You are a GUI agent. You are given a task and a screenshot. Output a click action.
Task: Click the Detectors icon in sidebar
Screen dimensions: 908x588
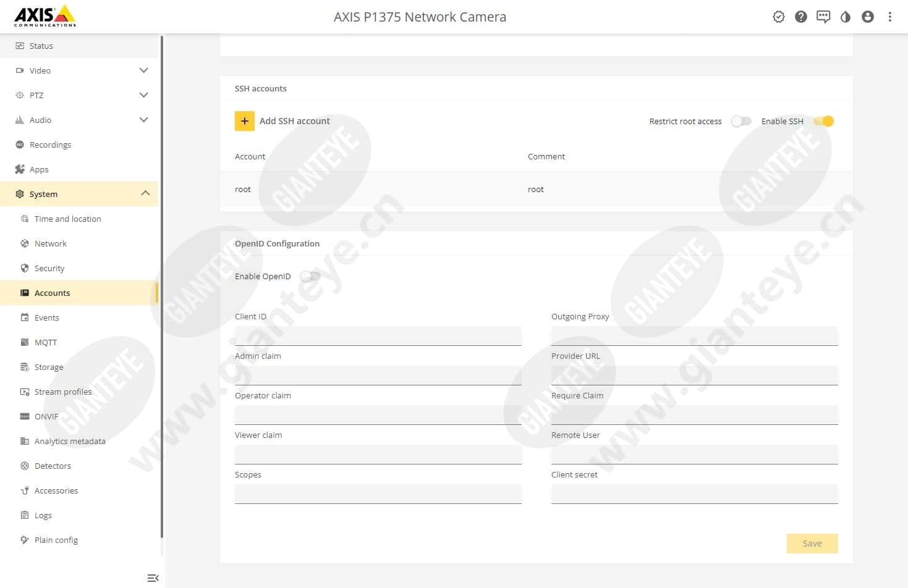pos(25,466)
